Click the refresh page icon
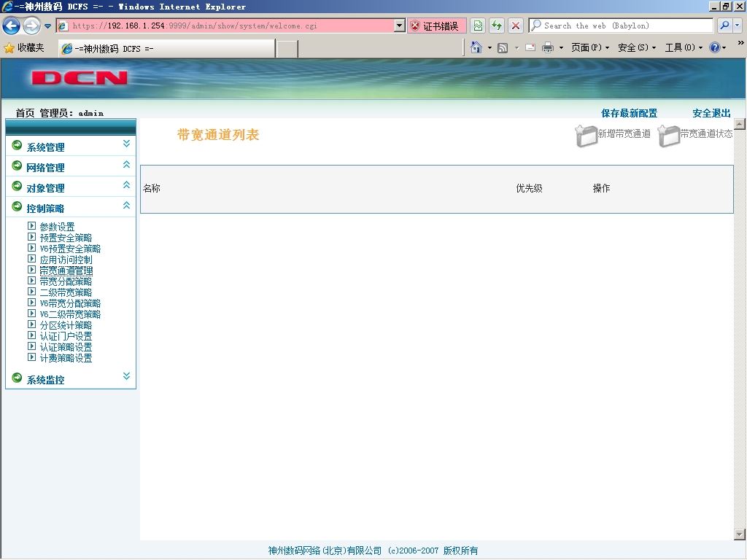Viewport: 747px width, 560px height. click(x=496, y=26)
